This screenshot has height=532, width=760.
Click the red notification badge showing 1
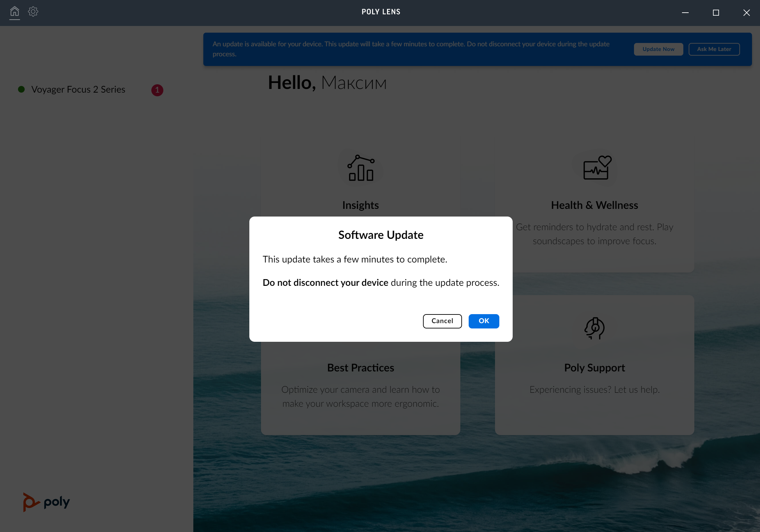coord(157,90)
